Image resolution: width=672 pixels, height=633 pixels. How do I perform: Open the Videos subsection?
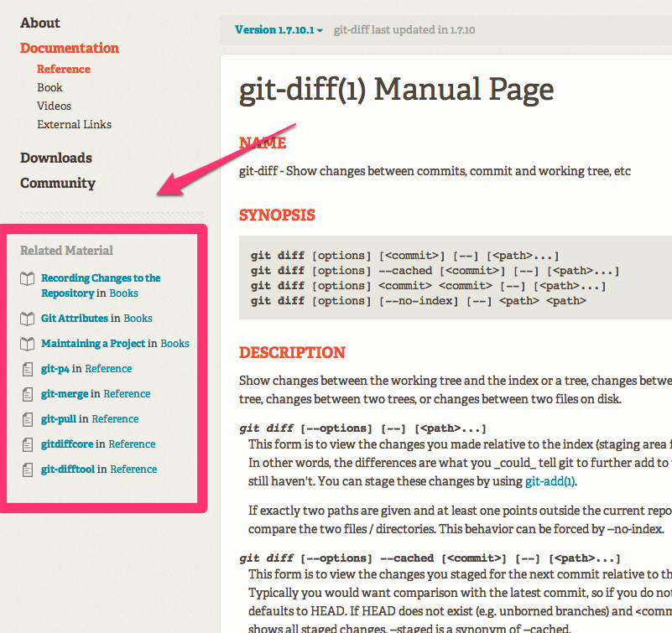point(54,106)
